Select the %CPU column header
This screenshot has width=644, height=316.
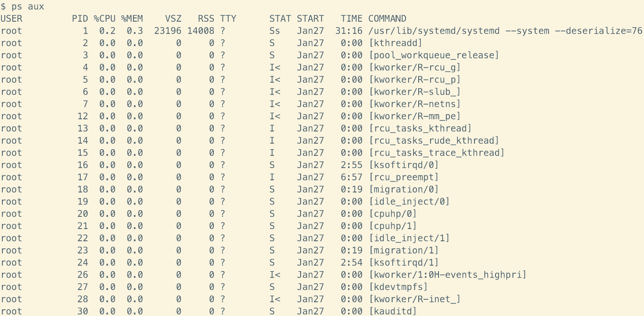coord(105,19)
